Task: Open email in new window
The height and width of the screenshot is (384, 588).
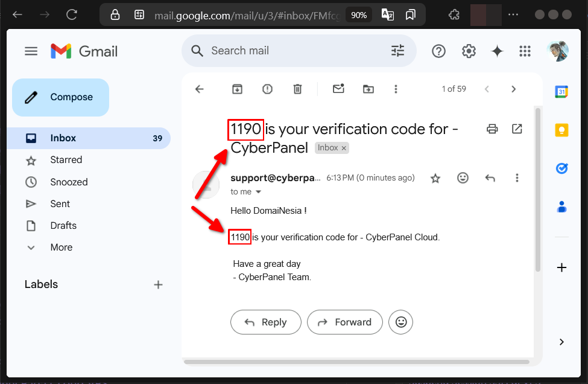Action: tap(517, 129)
